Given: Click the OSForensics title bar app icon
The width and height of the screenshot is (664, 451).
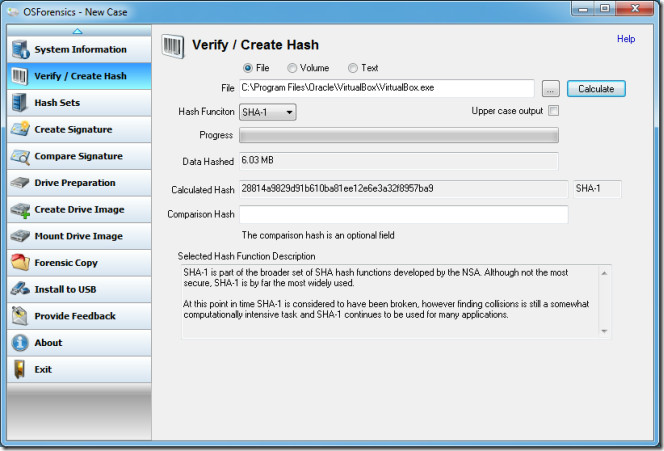Looking at the screenshot, I should pyautogui.click(x=13, y=12).
